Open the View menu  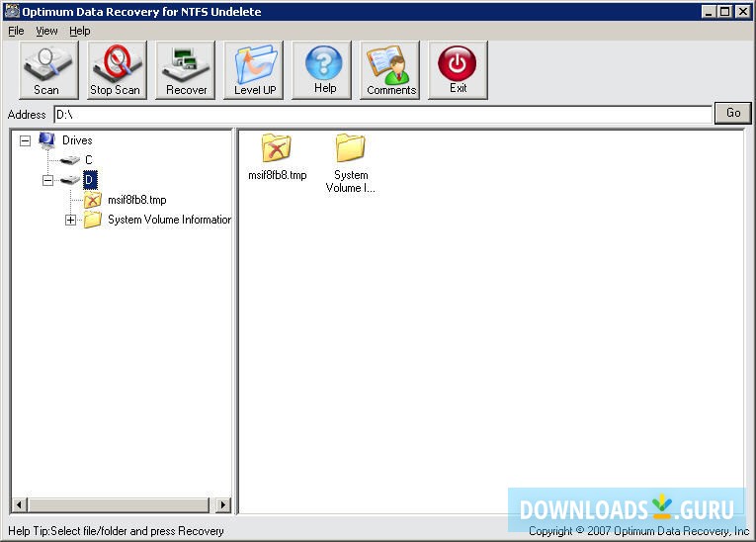(46, 32)
